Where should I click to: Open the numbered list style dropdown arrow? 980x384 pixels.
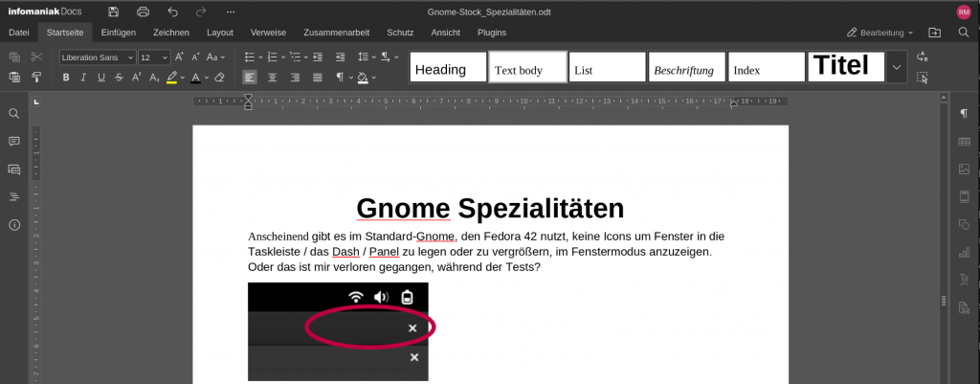tap(283, 56)
